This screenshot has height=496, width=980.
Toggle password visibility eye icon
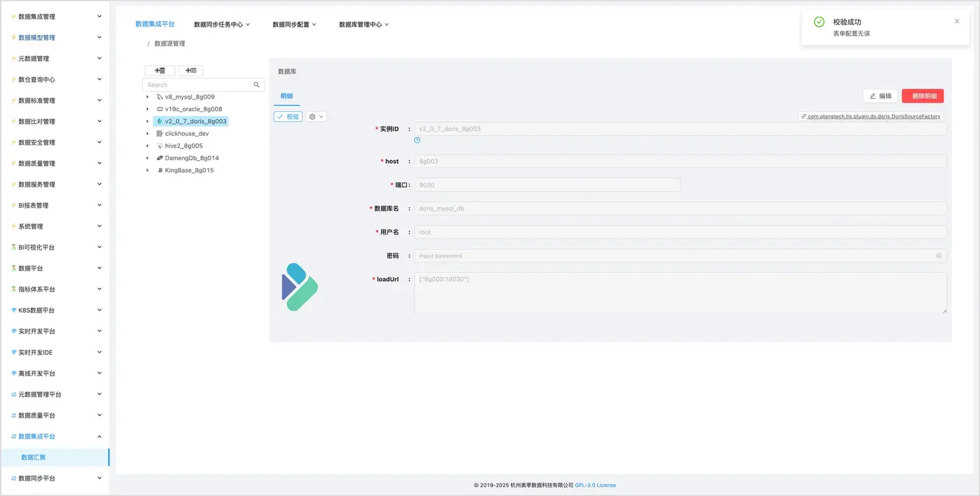939,256
